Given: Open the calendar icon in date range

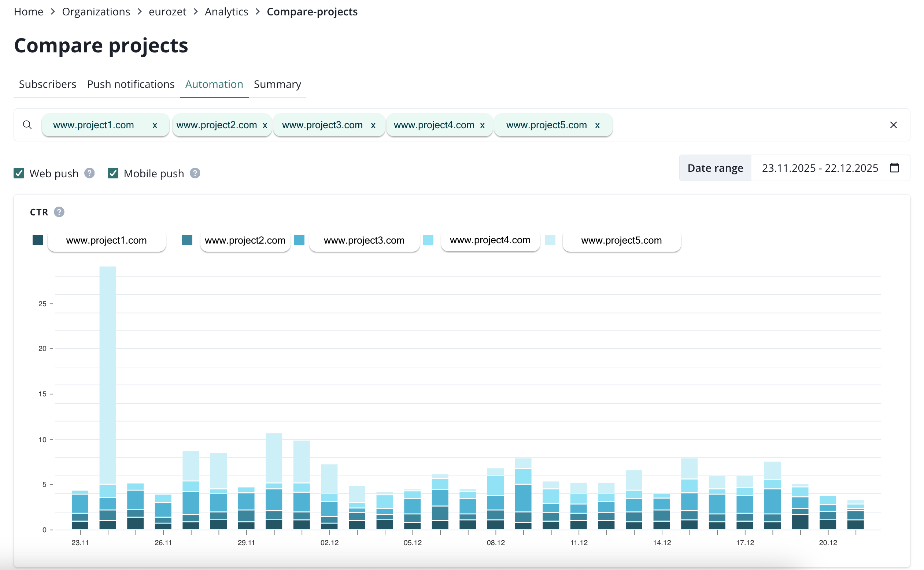Looking at the screenshot, I should click(894, 168).
